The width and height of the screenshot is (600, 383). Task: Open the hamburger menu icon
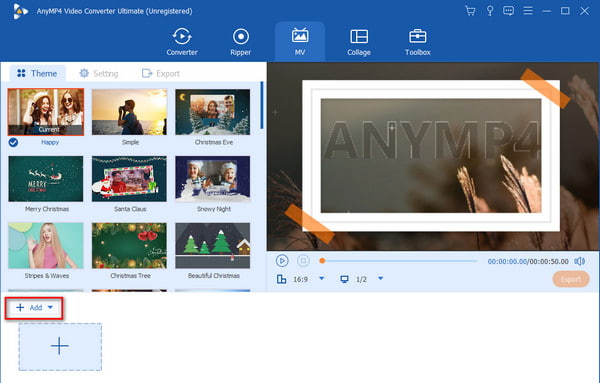528,11
